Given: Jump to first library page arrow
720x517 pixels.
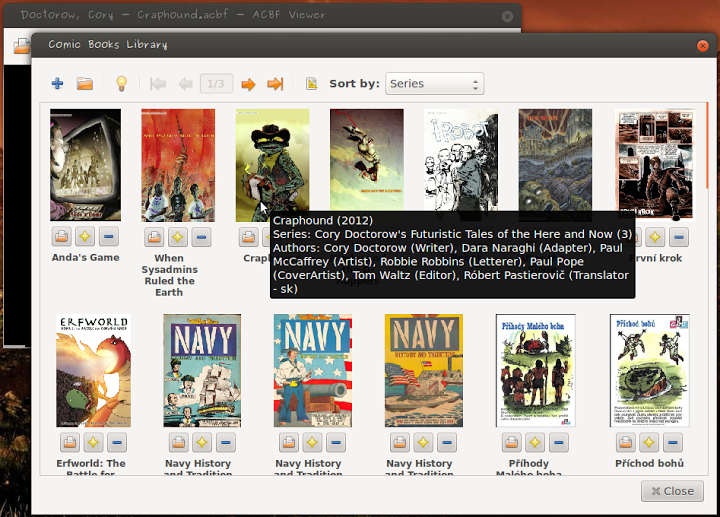Looking at the screenshot, I should (x=158, y=84).
